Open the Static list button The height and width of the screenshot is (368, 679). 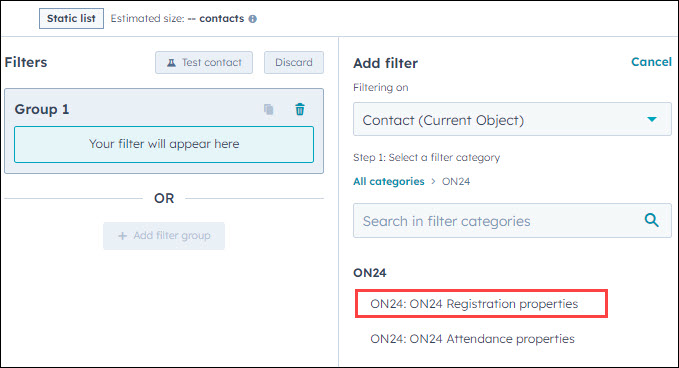[x=71, y=19]
